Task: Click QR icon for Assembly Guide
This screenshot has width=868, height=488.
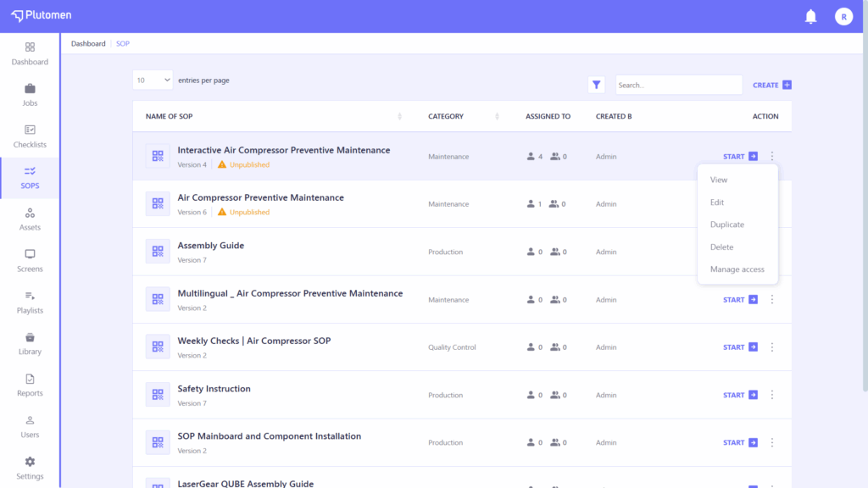Action: pyautogui.click(x=158, y=251)
